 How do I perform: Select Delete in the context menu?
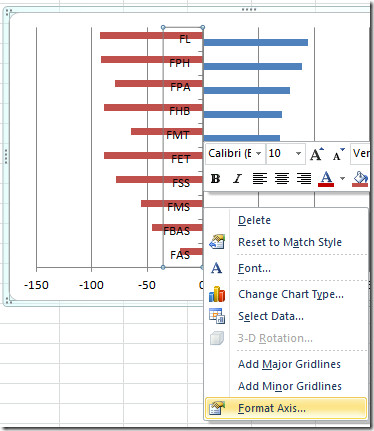254,220
